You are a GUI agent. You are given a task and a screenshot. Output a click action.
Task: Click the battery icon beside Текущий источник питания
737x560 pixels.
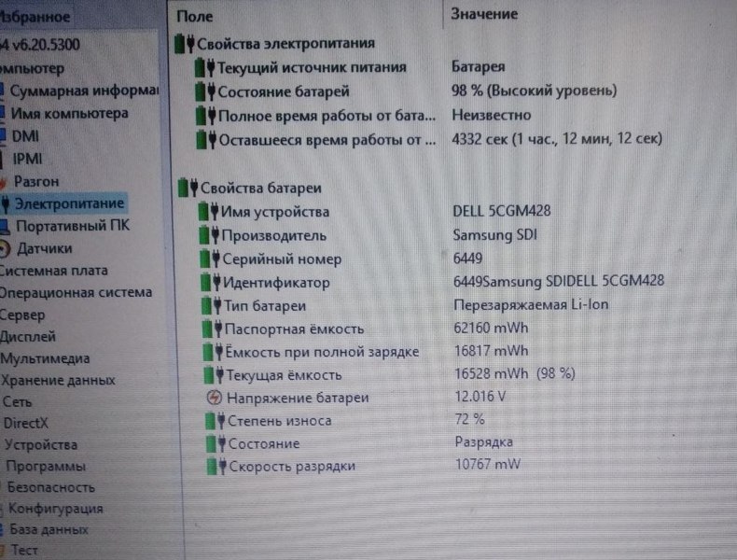(x=205, y=68)
